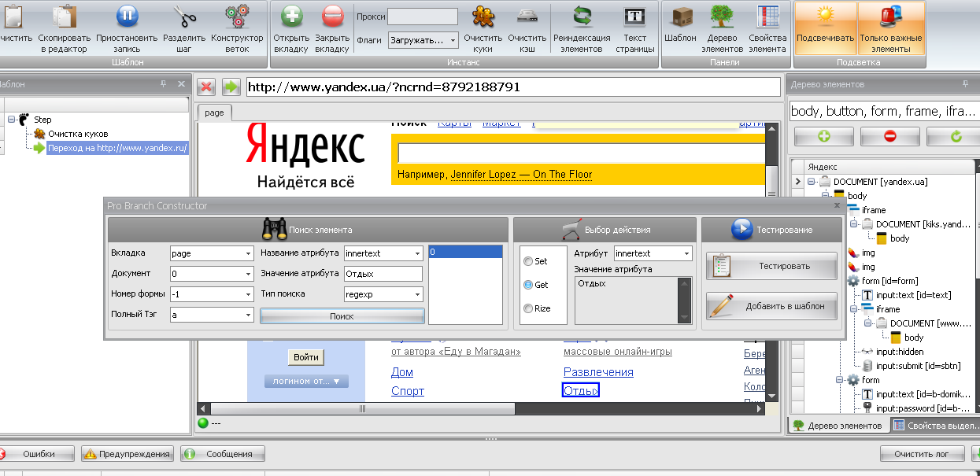Click Войти button on the page

coord(306,357)
